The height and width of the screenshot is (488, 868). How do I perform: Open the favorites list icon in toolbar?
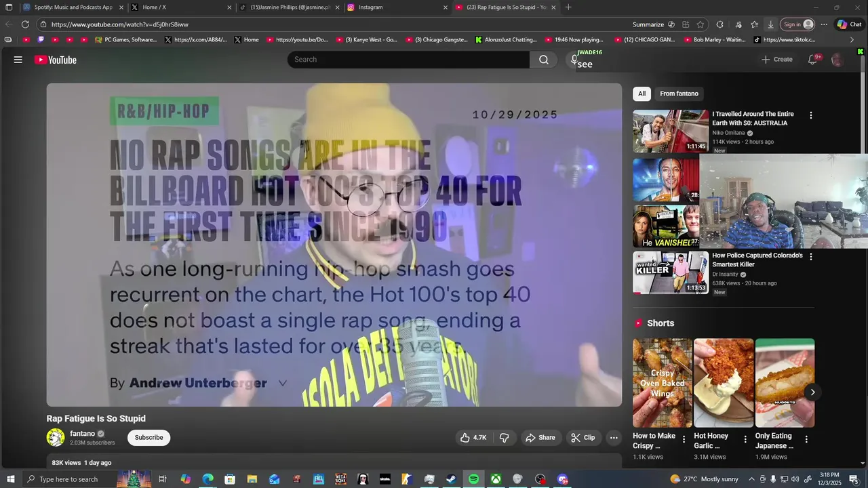tap(754, 24)
